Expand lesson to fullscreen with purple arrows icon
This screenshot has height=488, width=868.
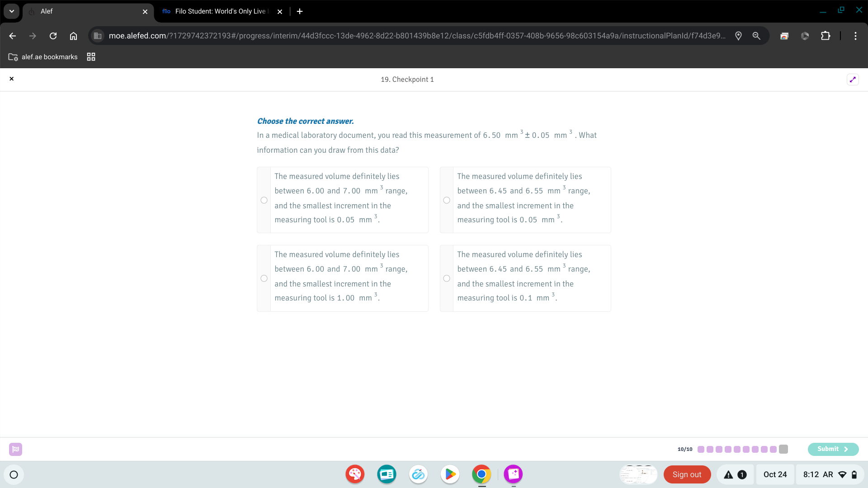click(x=853, y=80)
